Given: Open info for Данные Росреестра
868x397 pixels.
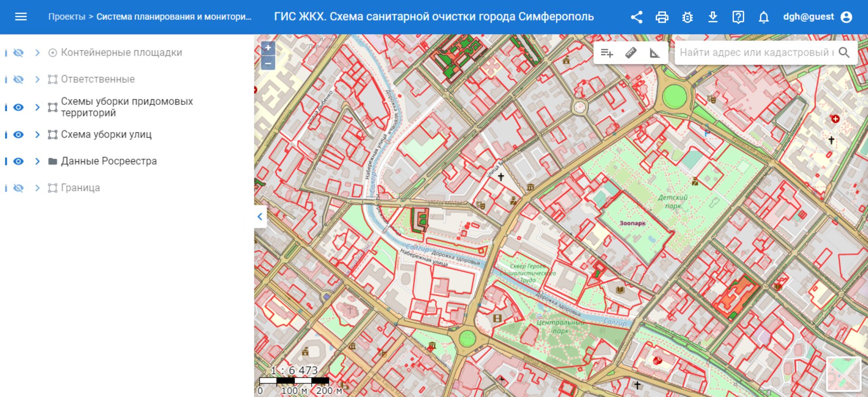Looking at the screenshot, I should click(x=6, y=161).
